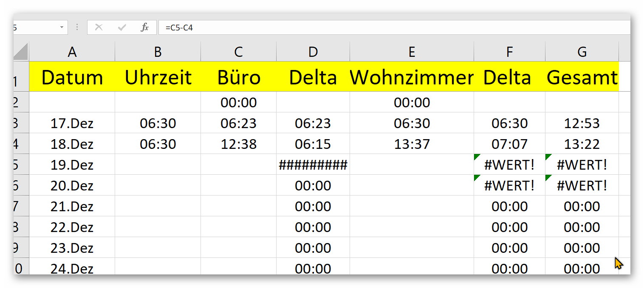Select Wohnzimmer cell with 13:37
Image resolution: width=644 pixels, height=288 pixels.
point(411,144)
